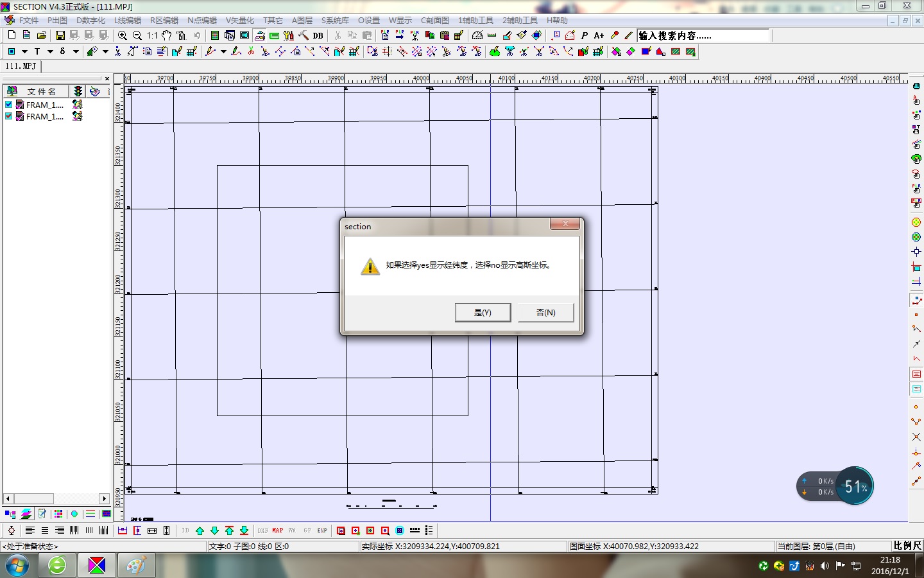
Task: Open the calculator icon in toolbar
Action: pos(215,35)
